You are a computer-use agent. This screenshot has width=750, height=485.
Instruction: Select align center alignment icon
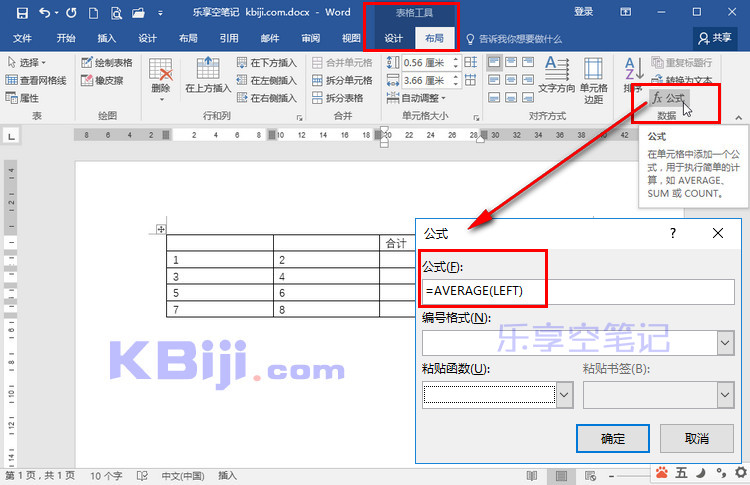(x=511, y=79)
